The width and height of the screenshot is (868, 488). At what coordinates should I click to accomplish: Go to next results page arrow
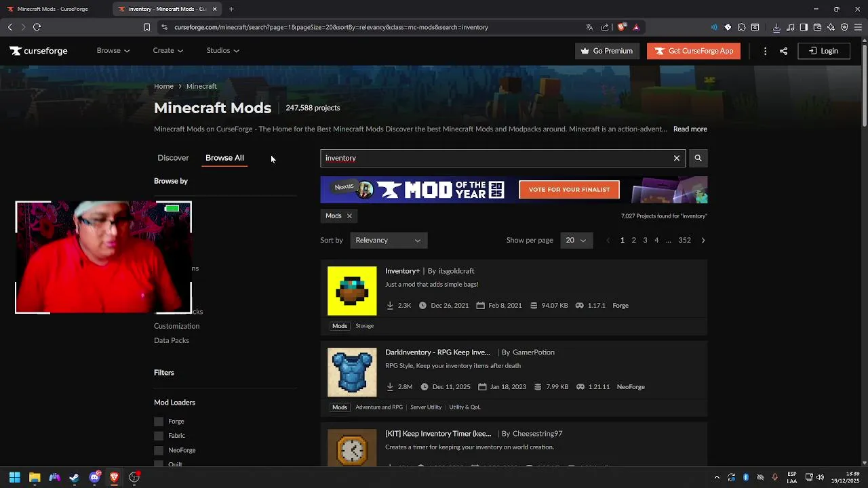(x=703, y=240)
